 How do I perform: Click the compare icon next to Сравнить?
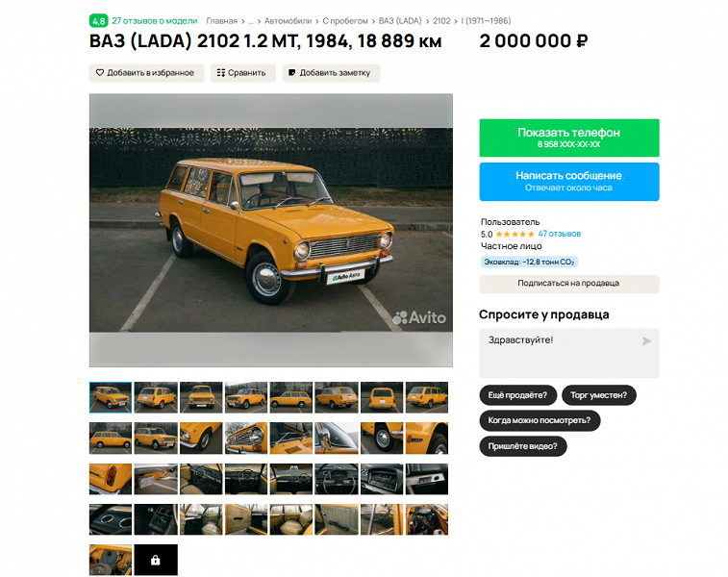(221, 73)
